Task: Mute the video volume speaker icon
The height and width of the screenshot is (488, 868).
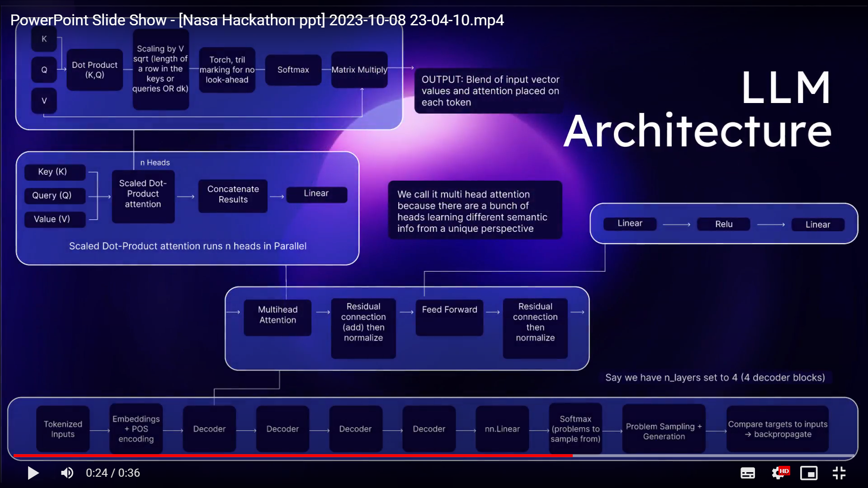Action: [67, 473]
